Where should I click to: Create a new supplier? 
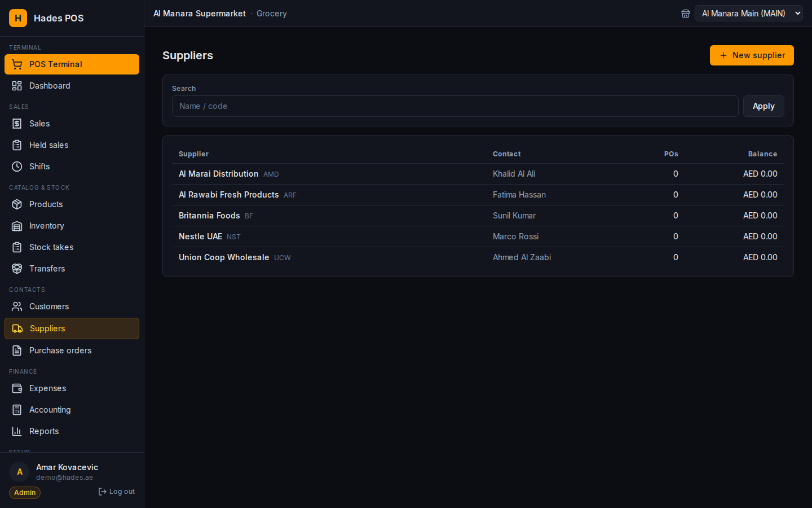tap(752, 55)
